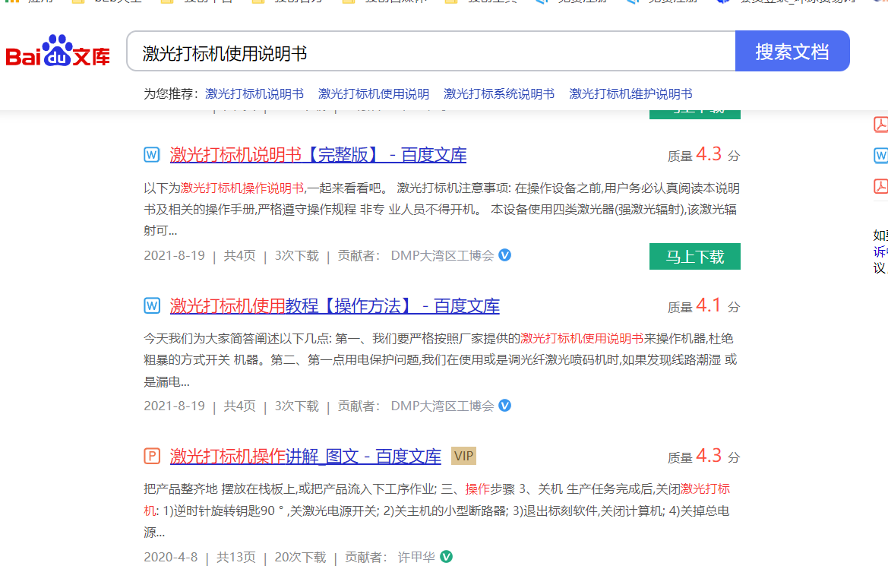The width and height of the screenshot is (888, 588).
Task: Click the Word icon in the right sidebar
Action: click(x=880, y=155)
